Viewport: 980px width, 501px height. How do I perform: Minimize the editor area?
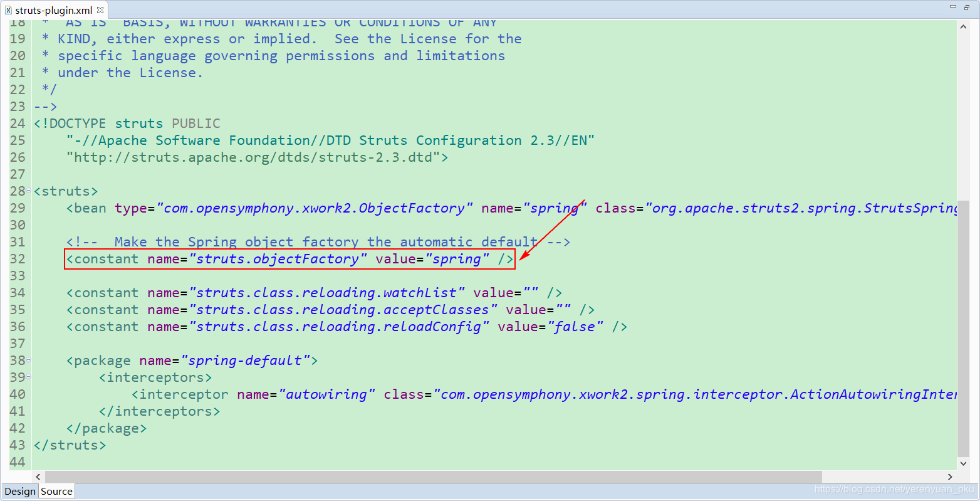953,7
